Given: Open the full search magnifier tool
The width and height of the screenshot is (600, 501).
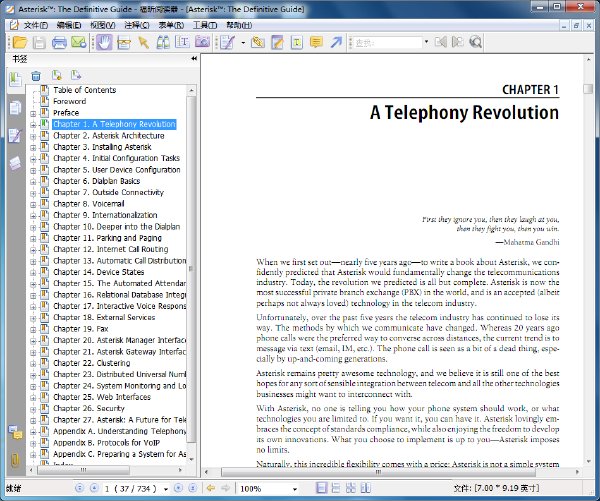Looking at the screenshot, I should pos(475,42).
